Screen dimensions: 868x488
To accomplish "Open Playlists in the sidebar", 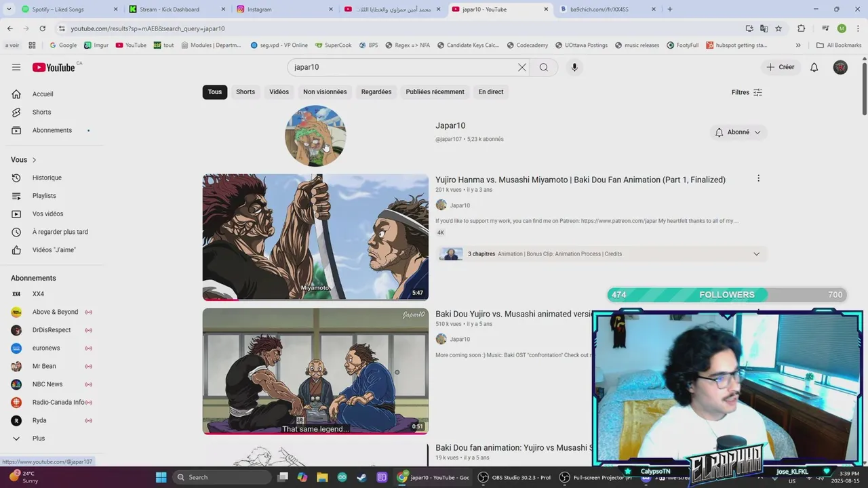I will pyautogui.click(x=52, y=196).
